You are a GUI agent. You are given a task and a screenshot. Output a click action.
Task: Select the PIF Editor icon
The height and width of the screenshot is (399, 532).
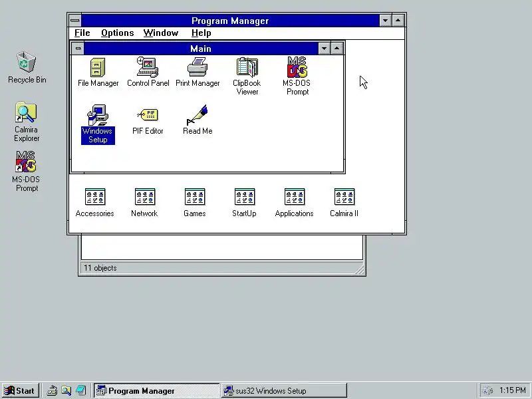point(148,120)
